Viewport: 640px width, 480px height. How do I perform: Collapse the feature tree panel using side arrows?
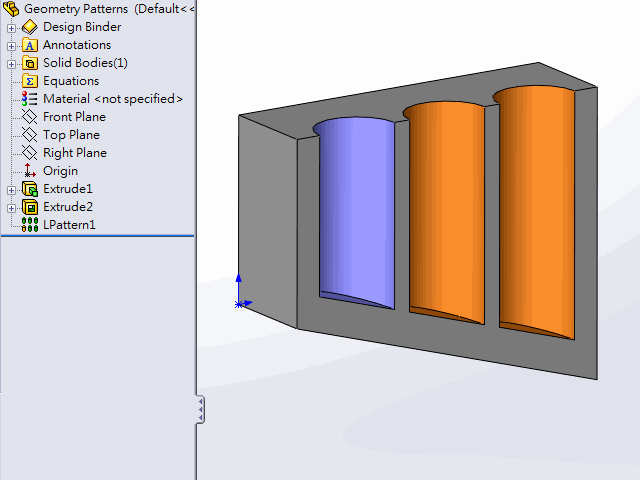coord(200,409)
